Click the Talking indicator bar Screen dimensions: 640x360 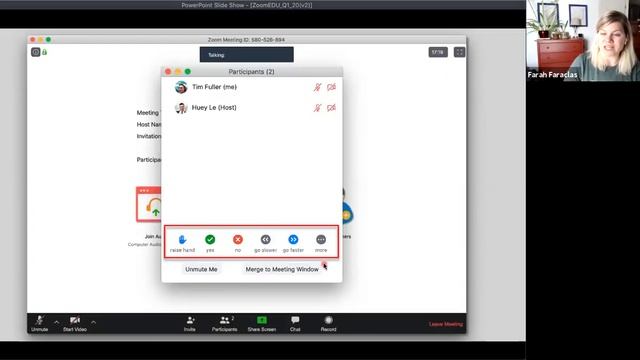tap(247, 55)
